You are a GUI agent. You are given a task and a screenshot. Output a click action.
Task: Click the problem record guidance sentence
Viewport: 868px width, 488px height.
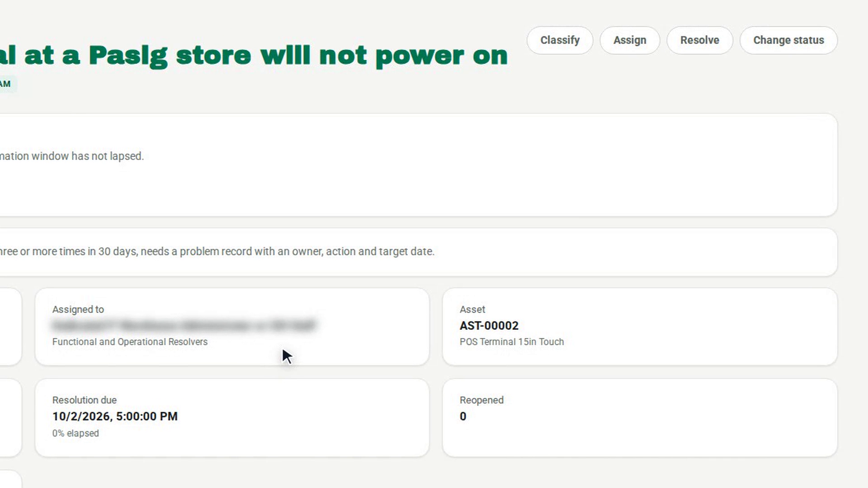click(x=217, y=252)
